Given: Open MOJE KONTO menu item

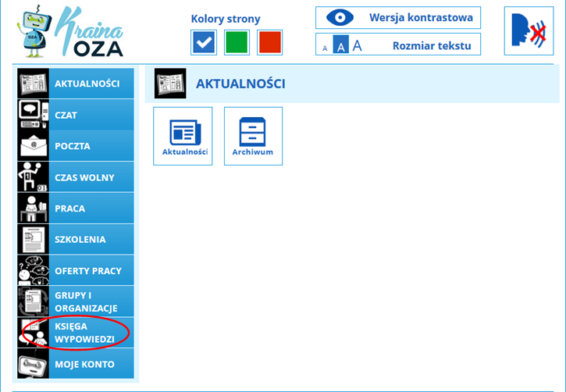Looking at the screenshot, I should pyautogui.click(x=76, y=363).
